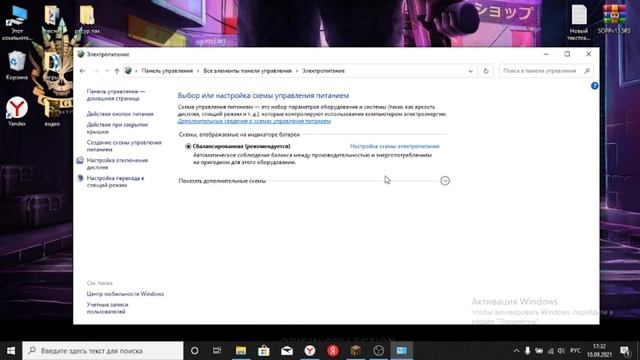Viewport: 640px width, 360px height.
Task: Open 'Настройка перехода в спящий режим' link
Action: click(x=115, y=182)
